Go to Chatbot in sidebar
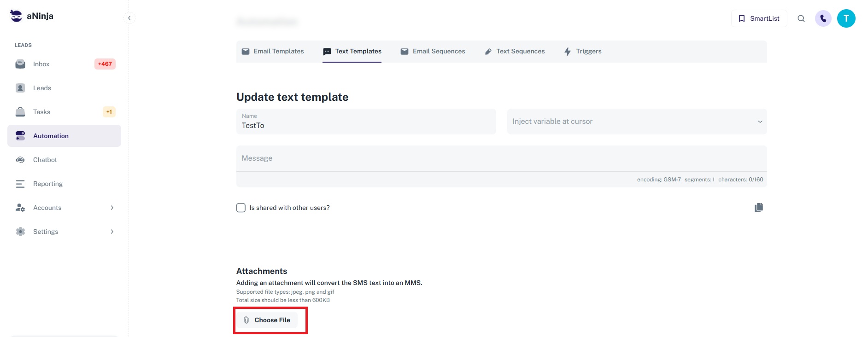The image size is (868, 337). coord(45,160)
